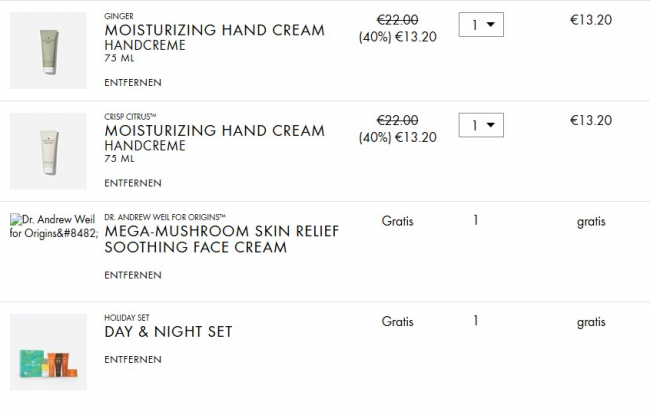Click Entfernen under Day & Night Set
Viewport: 650px width, 412px height.
(132, 358)
